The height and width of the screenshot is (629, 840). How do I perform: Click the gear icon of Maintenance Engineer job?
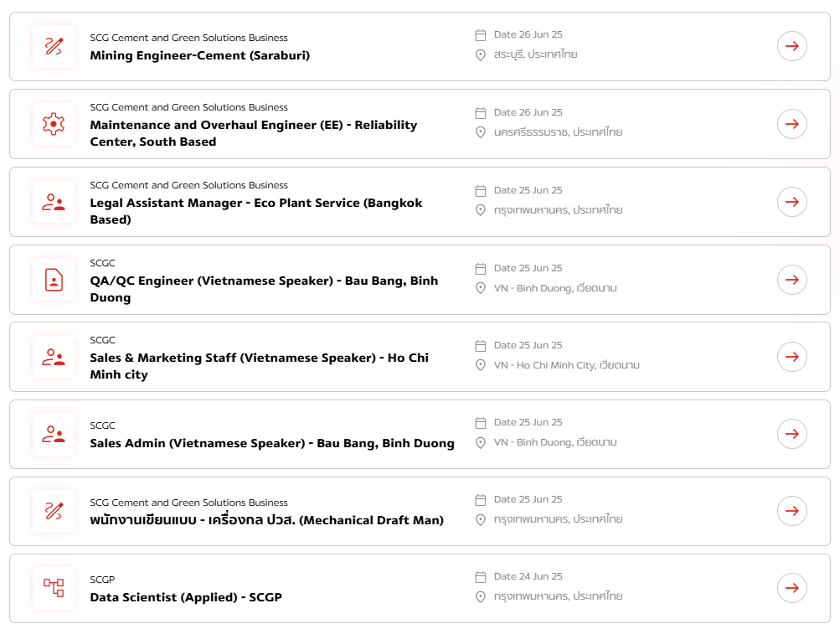click(x=54, y=124)
